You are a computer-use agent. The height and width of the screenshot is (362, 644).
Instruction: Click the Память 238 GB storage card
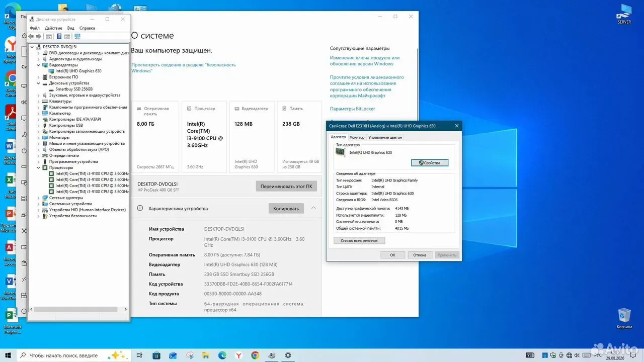(x=299, y=137)
